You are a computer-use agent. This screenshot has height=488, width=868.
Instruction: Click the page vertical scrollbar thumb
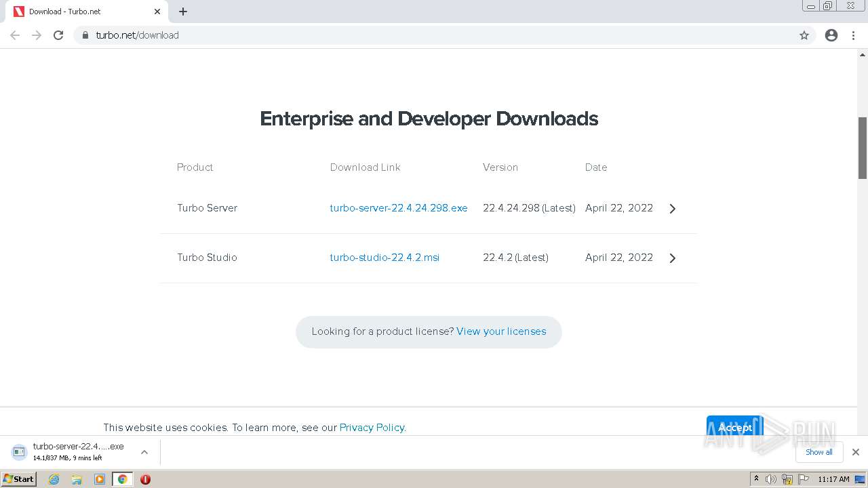[x=863, y=148]
